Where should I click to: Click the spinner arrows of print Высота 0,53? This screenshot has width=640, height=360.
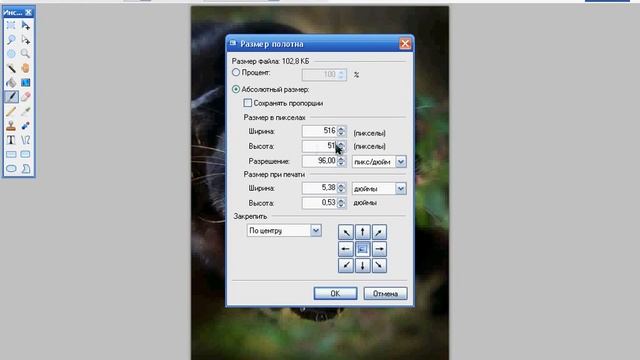click(x=341, y=203)
